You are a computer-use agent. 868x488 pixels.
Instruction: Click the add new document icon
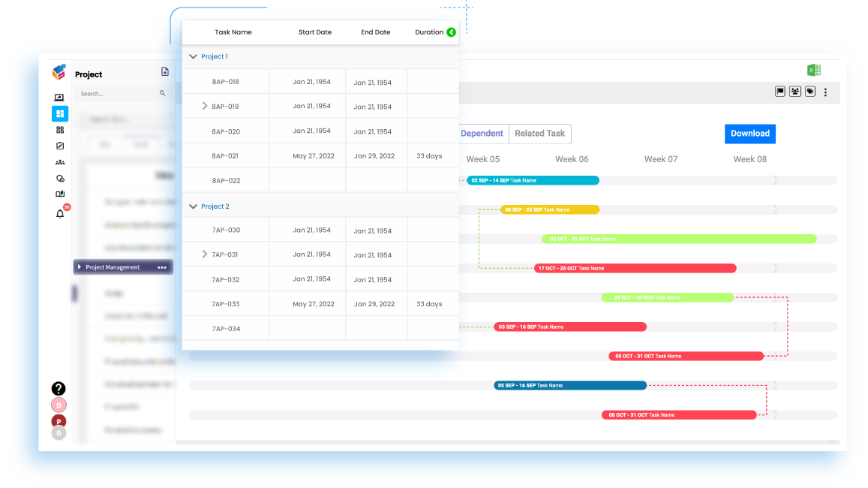coord(165,71)
